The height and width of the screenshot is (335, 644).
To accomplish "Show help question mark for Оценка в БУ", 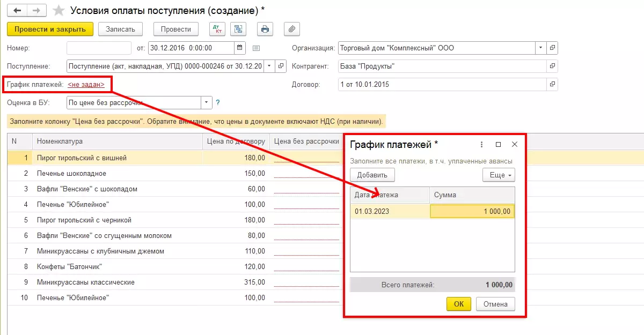I will [x=218, y=102].
